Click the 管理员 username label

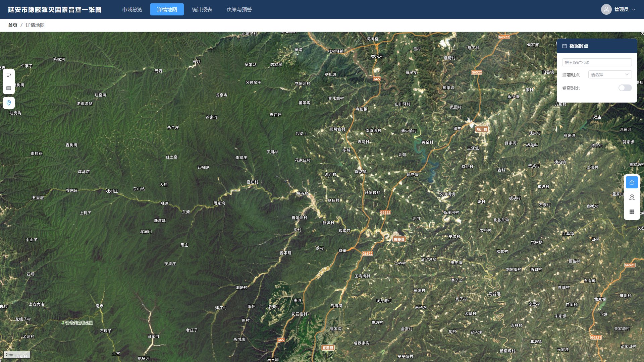(x=621, y=9)
